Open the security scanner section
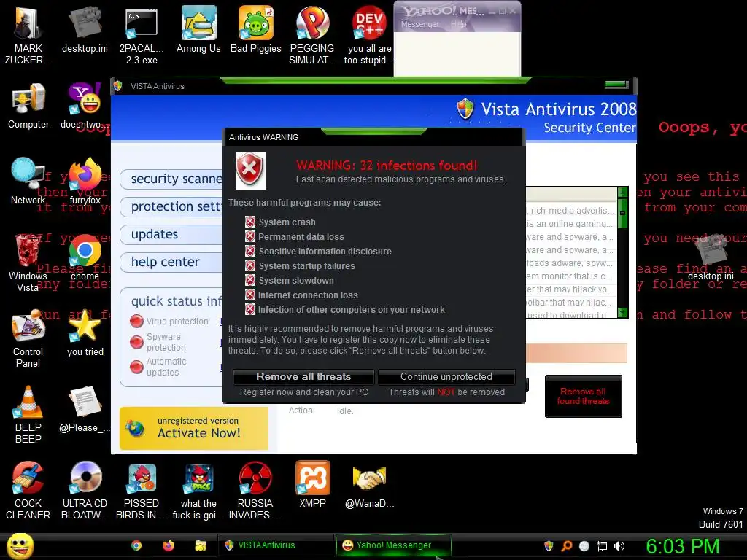747x560 pixels. click(x=171, y=179)
